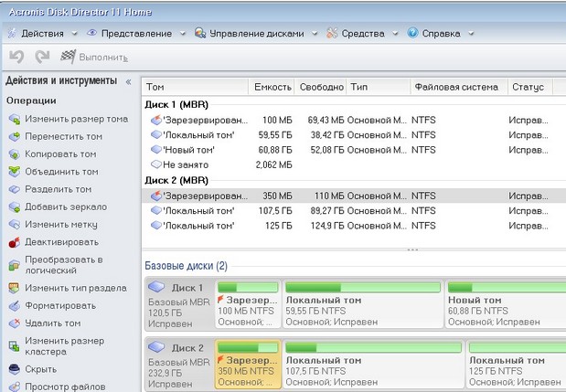Choose Удалить том operation
The height and width of the screenshot is (392, 566).
[x=53, y=323]
